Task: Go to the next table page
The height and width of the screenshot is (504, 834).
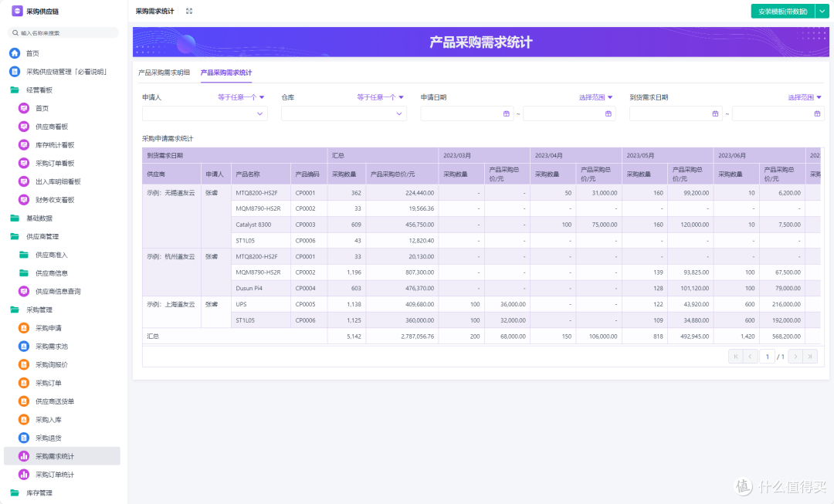Action: [795, 357]
